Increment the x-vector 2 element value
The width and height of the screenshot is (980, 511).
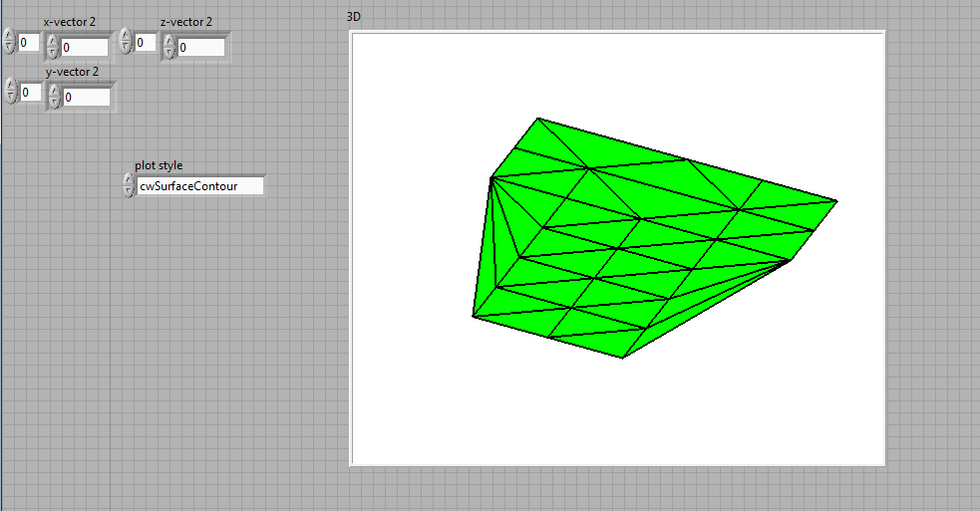pos(53,41)
